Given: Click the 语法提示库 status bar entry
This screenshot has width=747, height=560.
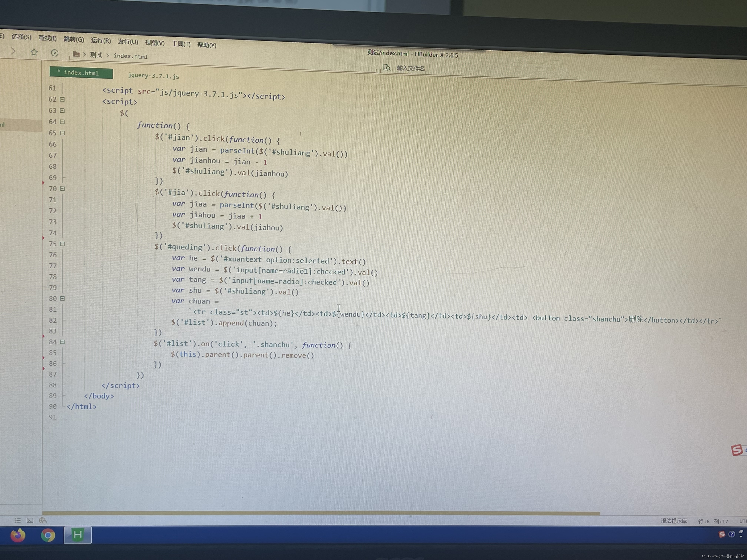Looking at the screenshot, I should 674,521.
